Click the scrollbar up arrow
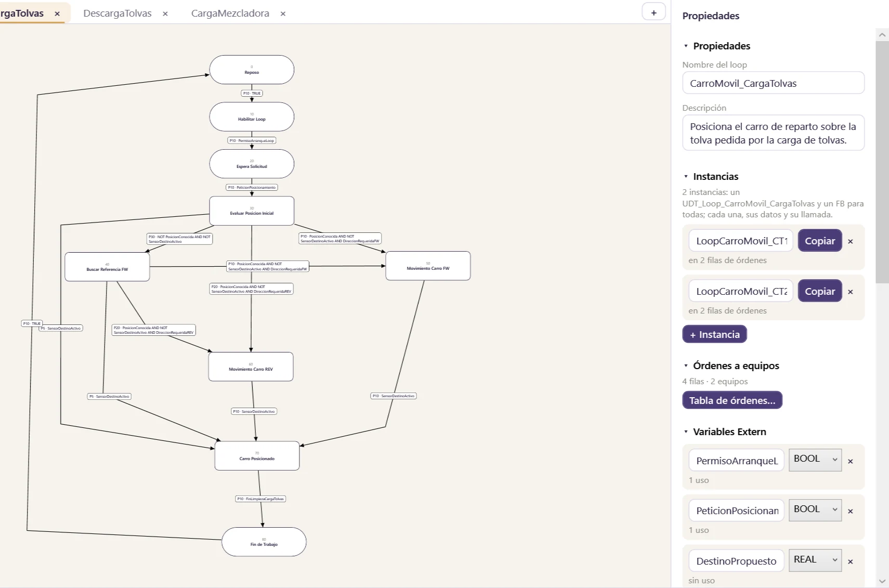889x588 pixels. click(882, 35)
